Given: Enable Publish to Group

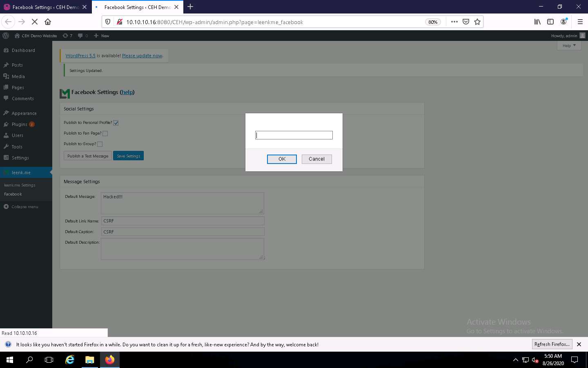Looking at the screenshot, I should tap(100, 144).
